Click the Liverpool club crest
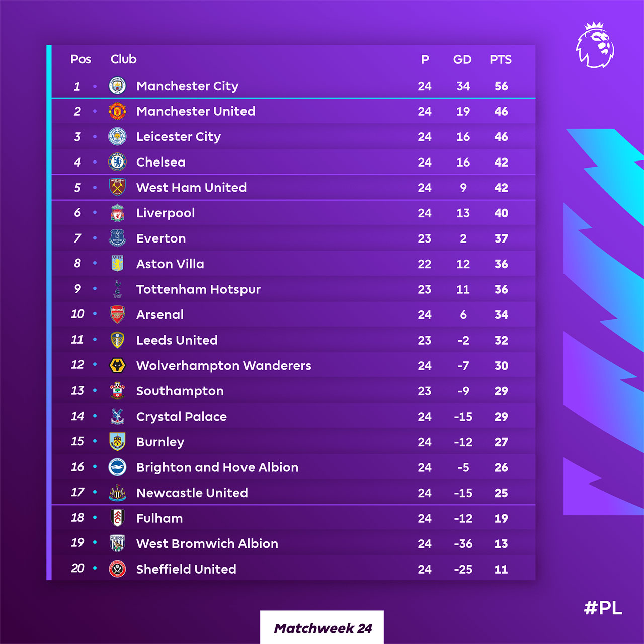 117,213
